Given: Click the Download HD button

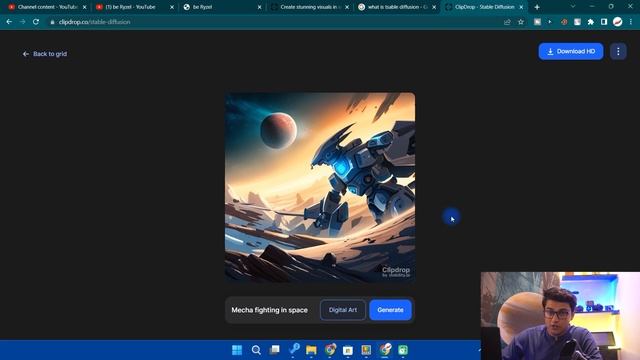Looking at the screenshot, I should pos(571,51).
